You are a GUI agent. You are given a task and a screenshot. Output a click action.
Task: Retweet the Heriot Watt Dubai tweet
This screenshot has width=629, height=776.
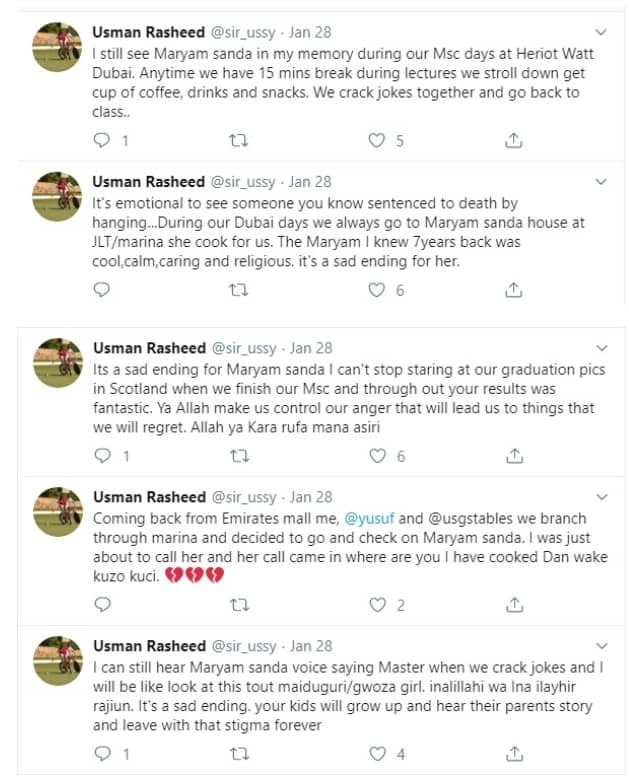coord(238,141)
